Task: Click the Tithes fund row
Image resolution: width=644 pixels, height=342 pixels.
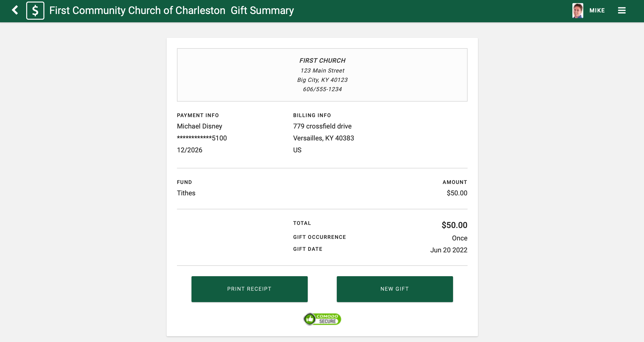Action: [x=186, y=193]
